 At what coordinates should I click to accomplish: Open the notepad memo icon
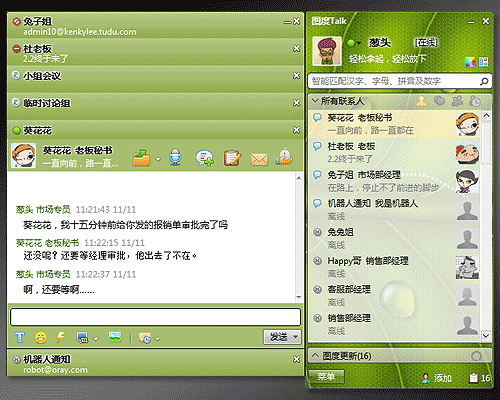[x=232, y=157]
